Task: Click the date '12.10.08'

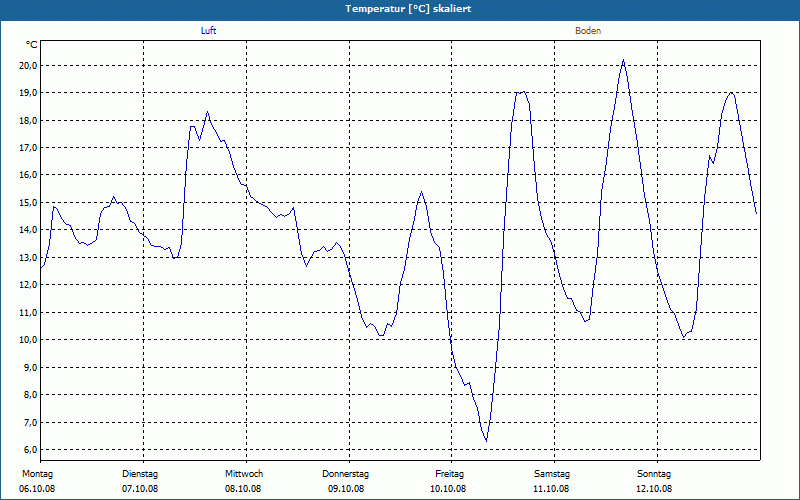Action: 654,489
